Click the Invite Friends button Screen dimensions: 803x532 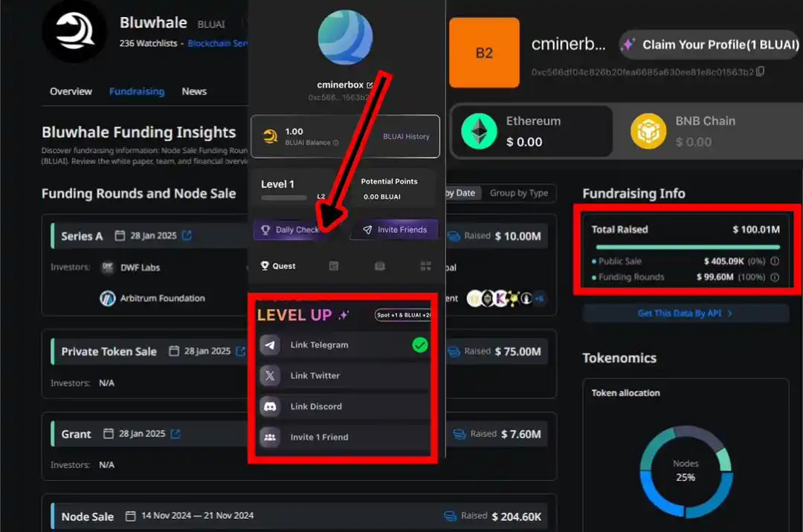point(396,230)
